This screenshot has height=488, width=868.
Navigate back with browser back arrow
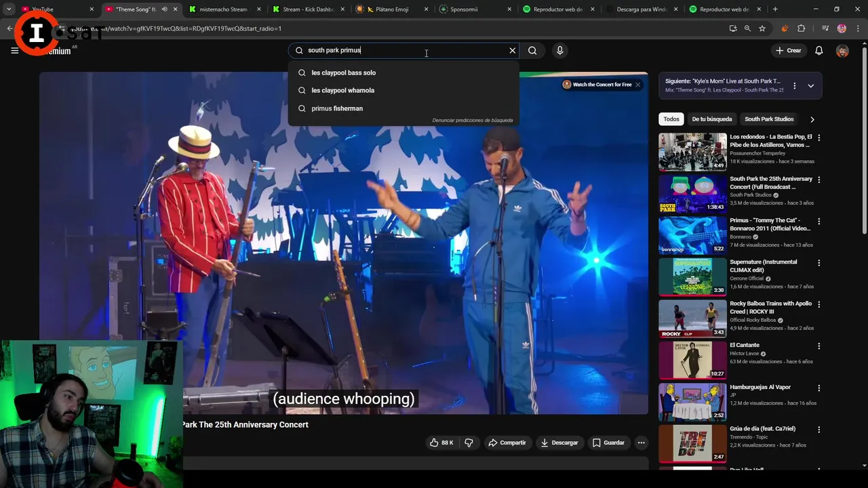coord(9,28)
